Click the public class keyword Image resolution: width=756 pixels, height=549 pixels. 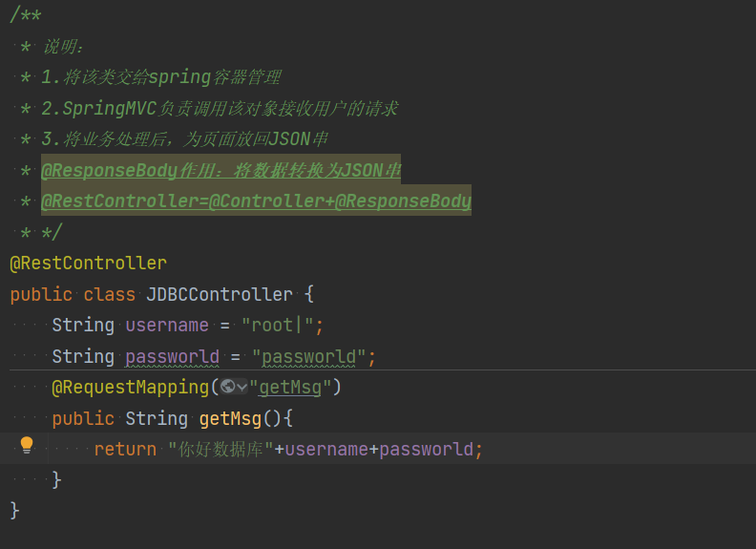click(x=73, y=294)
